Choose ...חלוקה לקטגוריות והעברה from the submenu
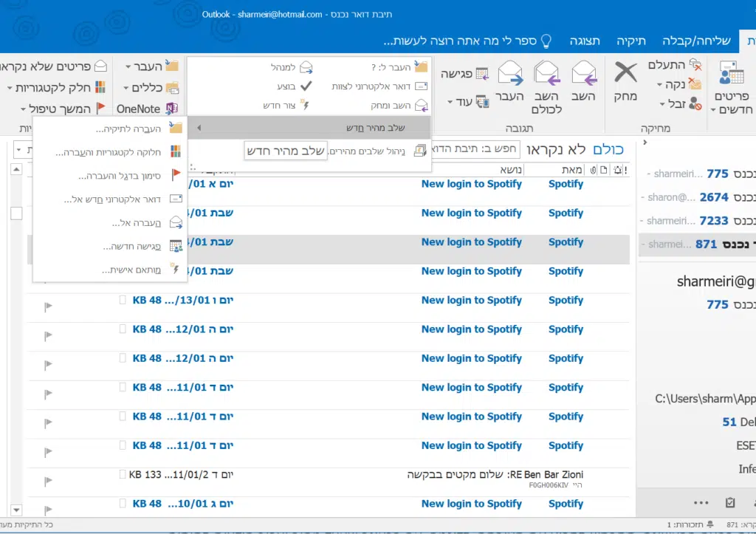 (111, 152)
